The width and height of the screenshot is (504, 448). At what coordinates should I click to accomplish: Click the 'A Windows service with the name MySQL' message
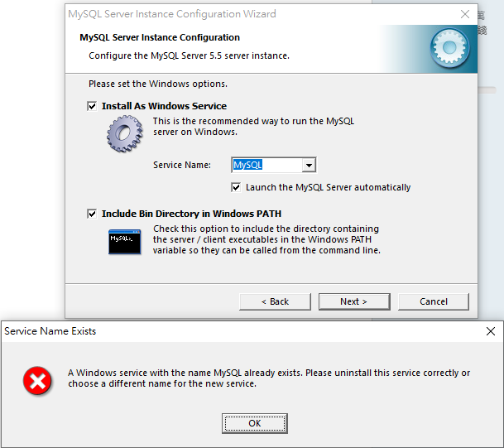(x=269, y=378)
